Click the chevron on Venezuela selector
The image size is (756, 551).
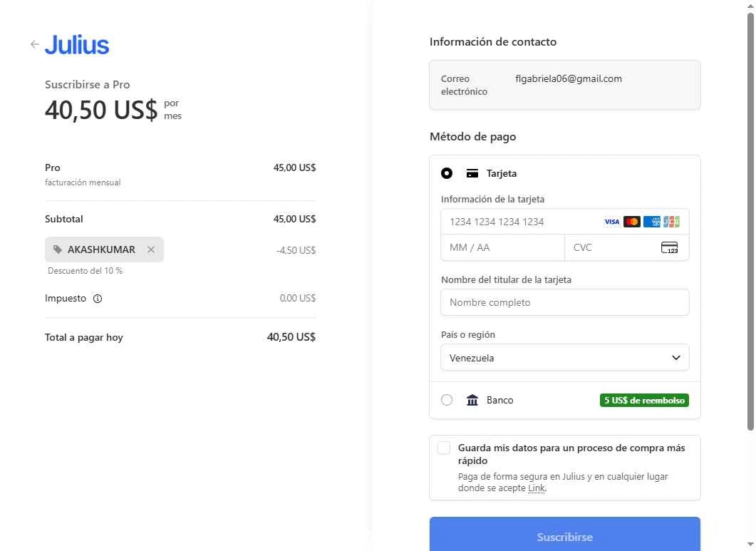pos(676,358)
